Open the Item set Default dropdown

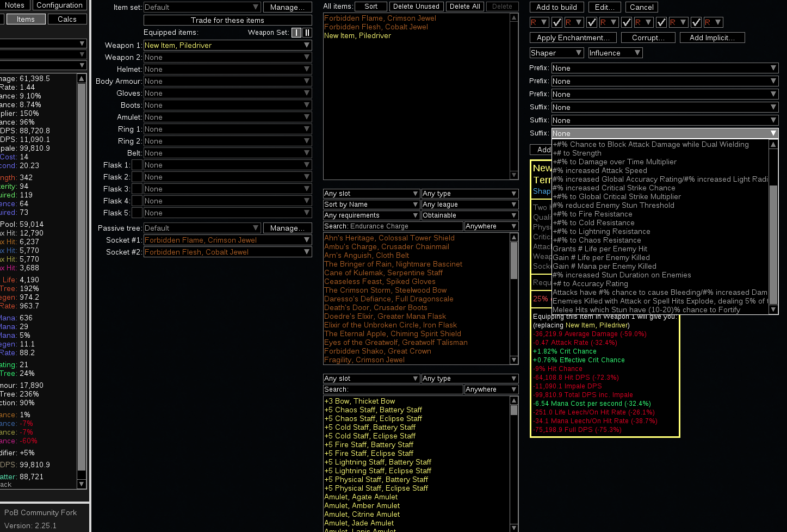point(201,7)
